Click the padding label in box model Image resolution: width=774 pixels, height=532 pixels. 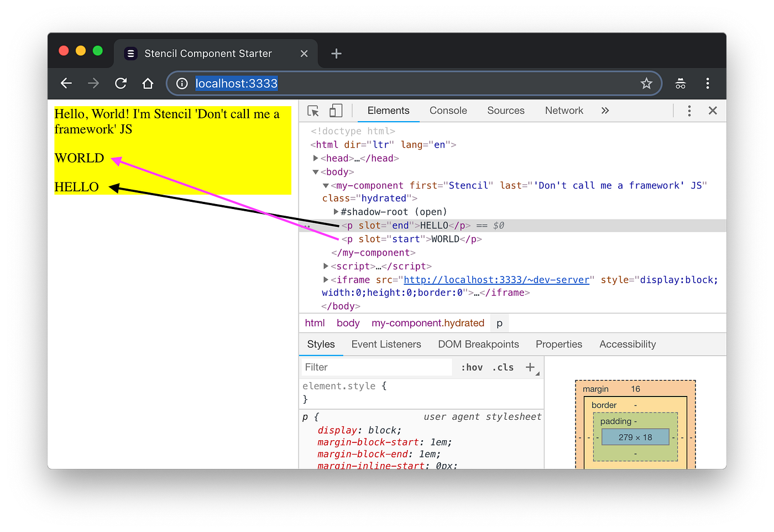point(616,421)
